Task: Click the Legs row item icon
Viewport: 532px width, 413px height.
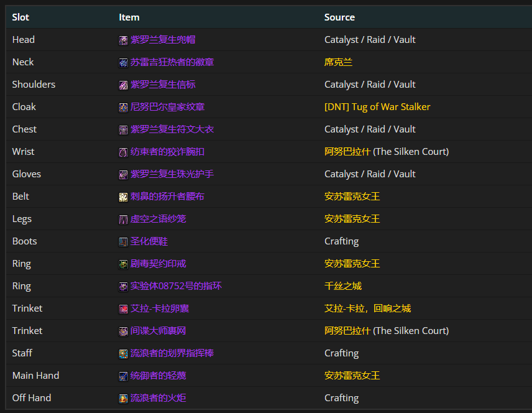Action: click(x=124, y=219)
